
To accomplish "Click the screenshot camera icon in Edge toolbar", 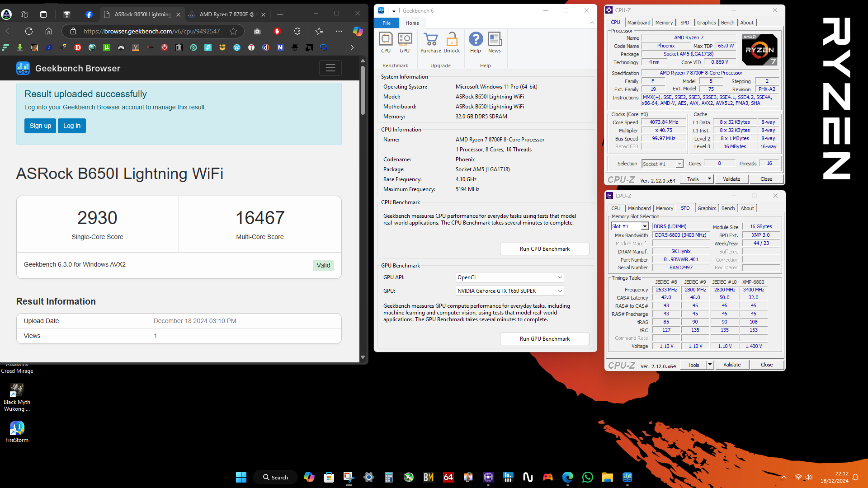I will click(257, 31).
